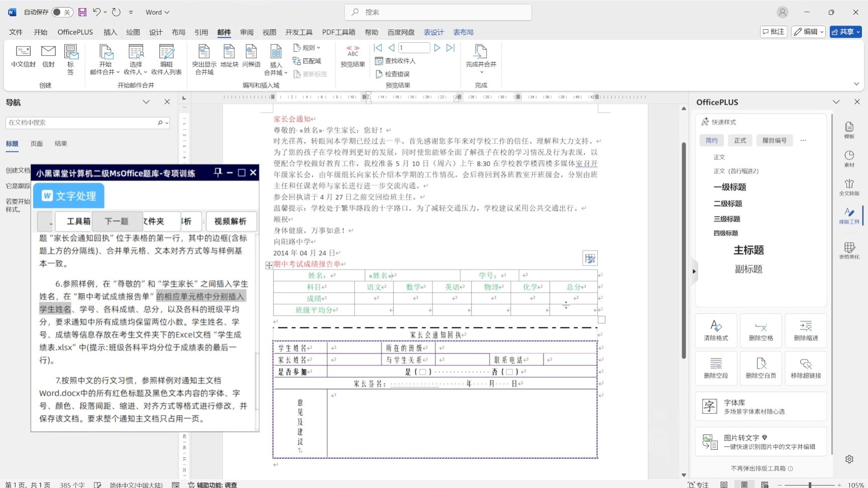Select the 正式 quick style tab
The image size is (868, 488).
[739, 140]
